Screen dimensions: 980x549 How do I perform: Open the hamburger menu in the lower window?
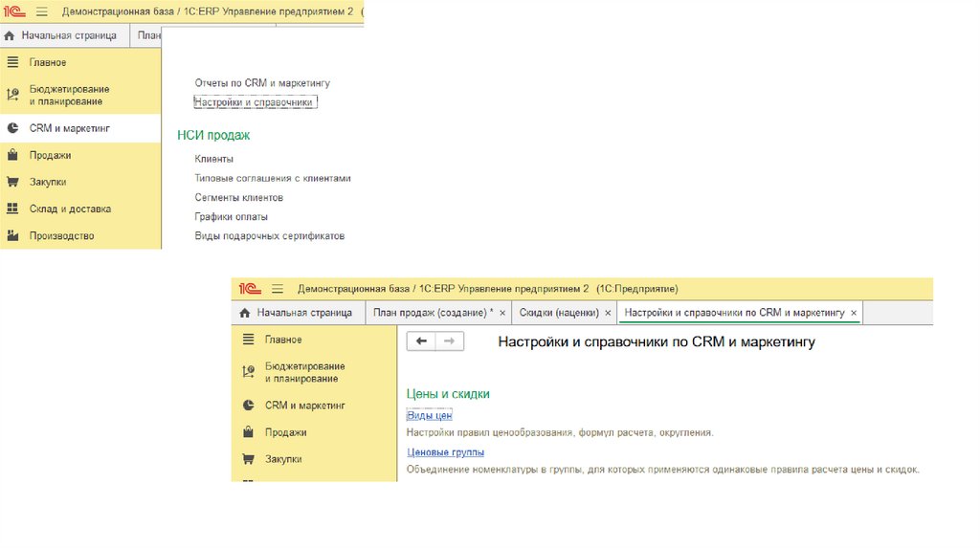tap(278, 289)
